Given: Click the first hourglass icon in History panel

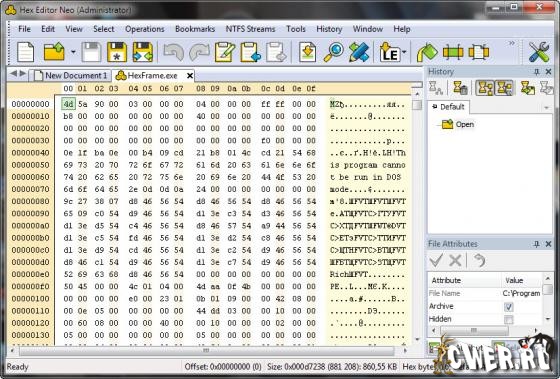Looking at the screenshot, I should pos(436,88).
